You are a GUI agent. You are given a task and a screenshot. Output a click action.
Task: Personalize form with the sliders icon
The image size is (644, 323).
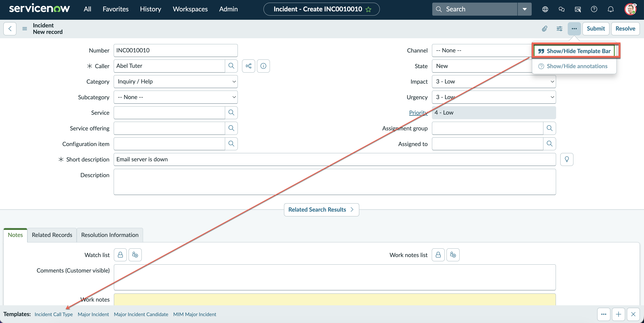(x=559, y=29)
